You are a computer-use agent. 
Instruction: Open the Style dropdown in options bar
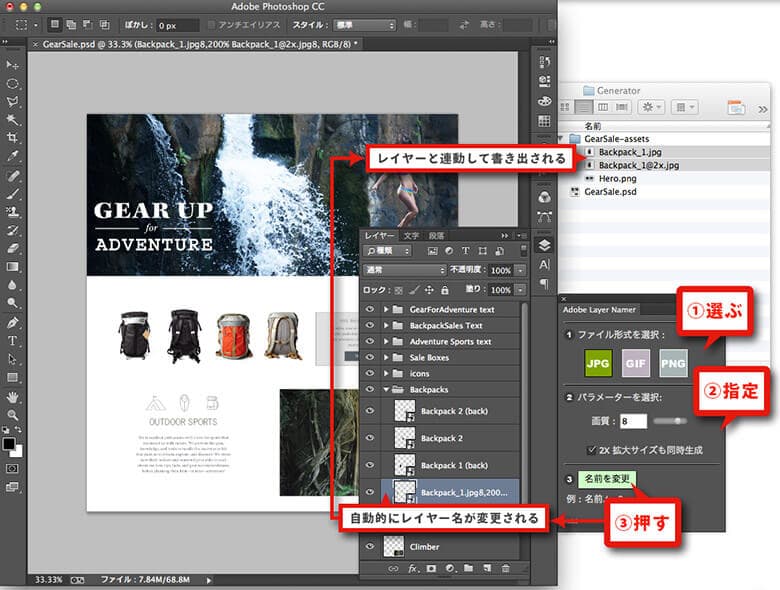[364, 25]
